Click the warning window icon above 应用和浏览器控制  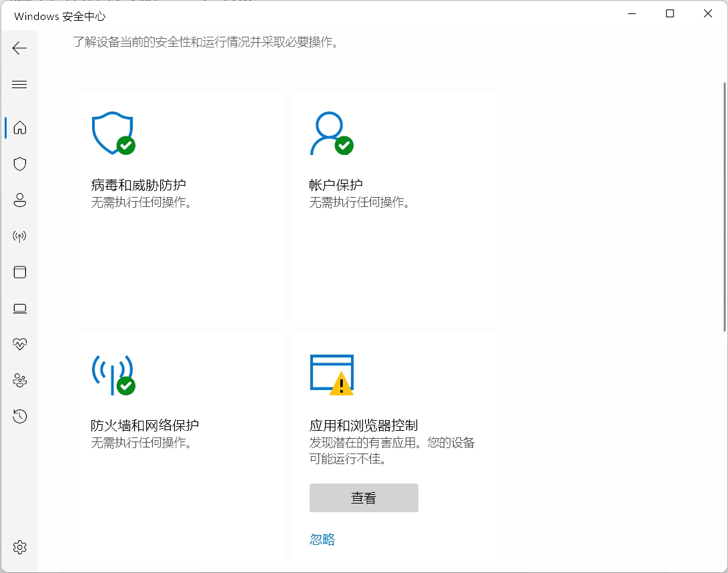(x=332, y=375)
